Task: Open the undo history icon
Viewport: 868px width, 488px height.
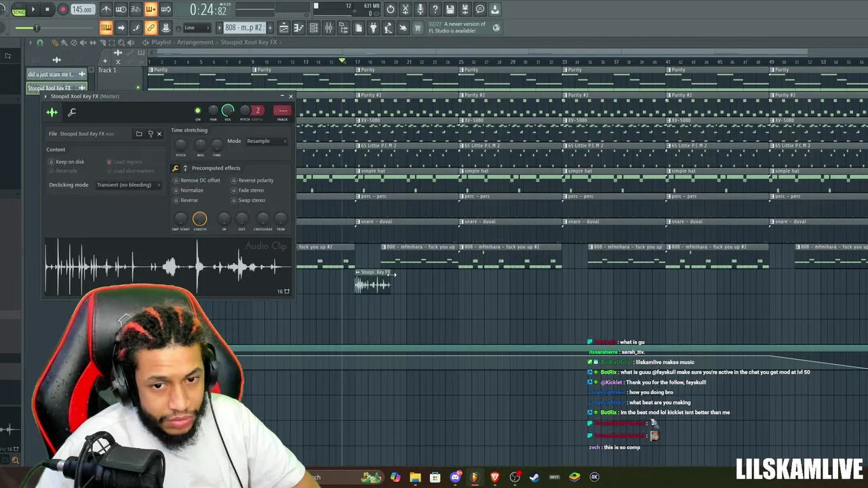Action: [391, 9]
